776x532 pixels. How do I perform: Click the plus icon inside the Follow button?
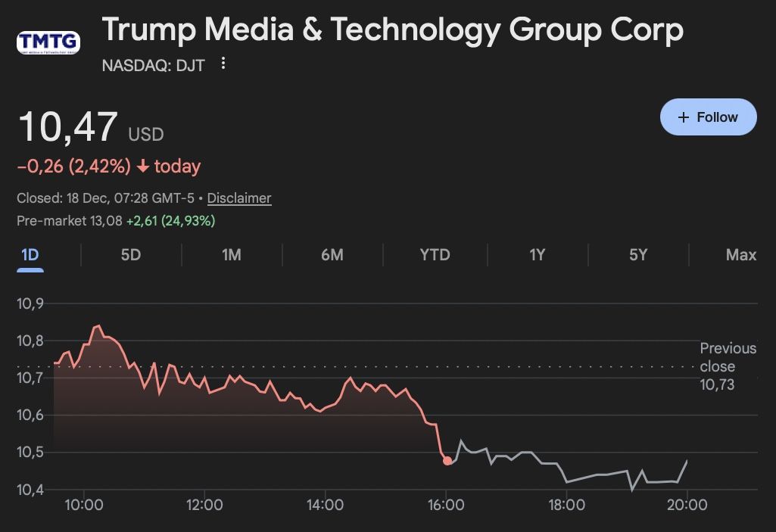coord(684,117)
